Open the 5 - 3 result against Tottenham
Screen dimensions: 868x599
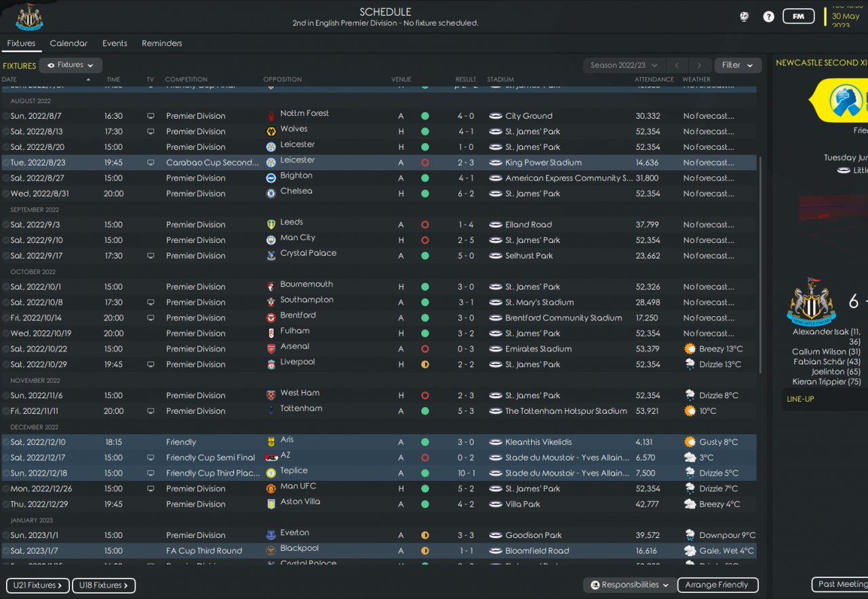[x=466, y=411]
